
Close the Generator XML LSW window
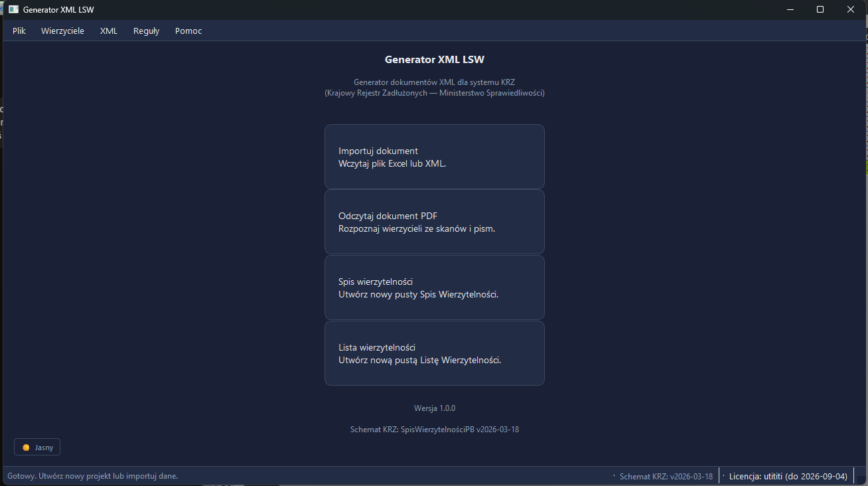(x=851, y=9)
